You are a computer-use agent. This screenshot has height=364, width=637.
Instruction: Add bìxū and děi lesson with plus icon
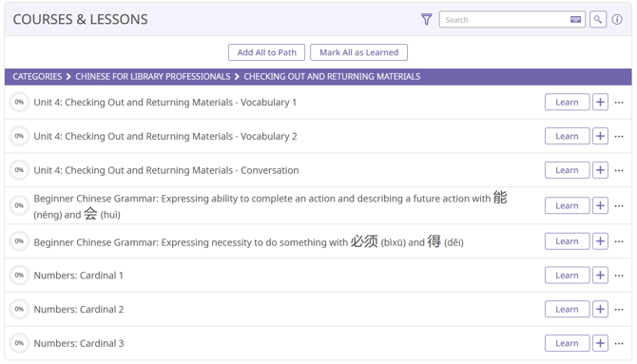click(x=600, y=241)
